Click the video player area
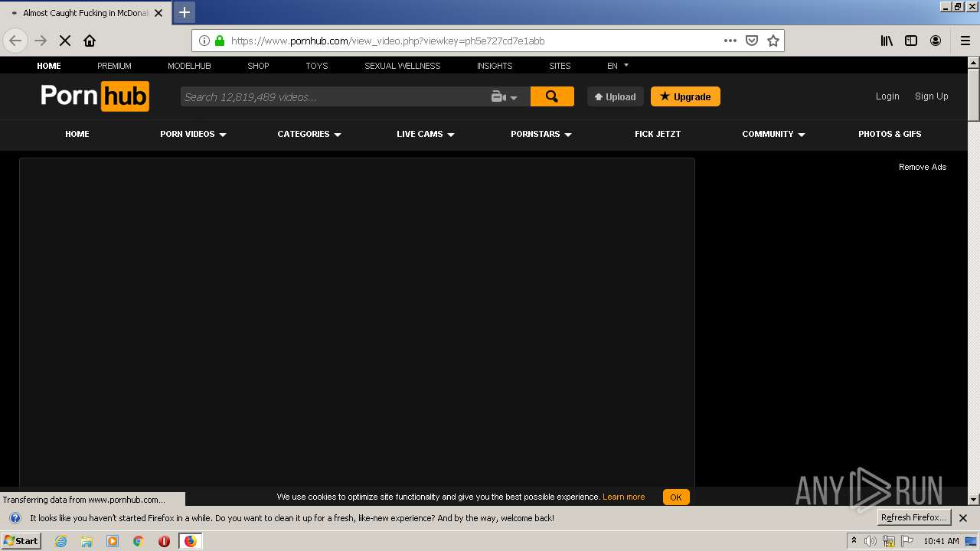 (x=357, y=321)
